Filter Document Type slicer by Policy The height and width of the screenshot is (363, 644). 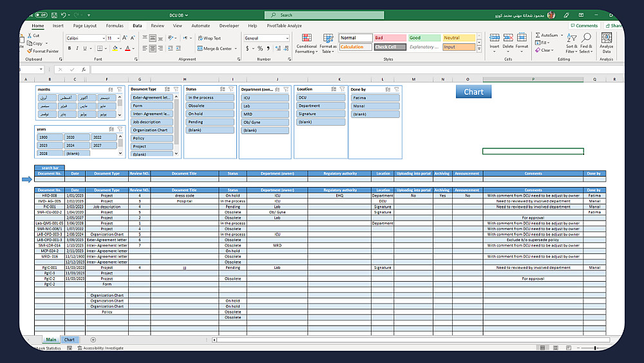152,138
